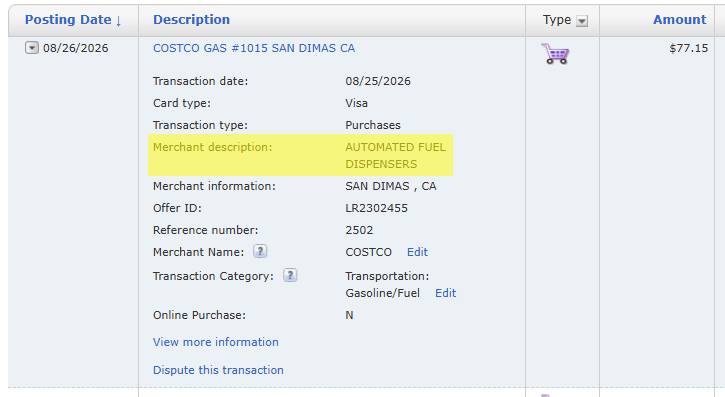Select the $77.15 amount value

pyautogui.click(x=688, y=48)
